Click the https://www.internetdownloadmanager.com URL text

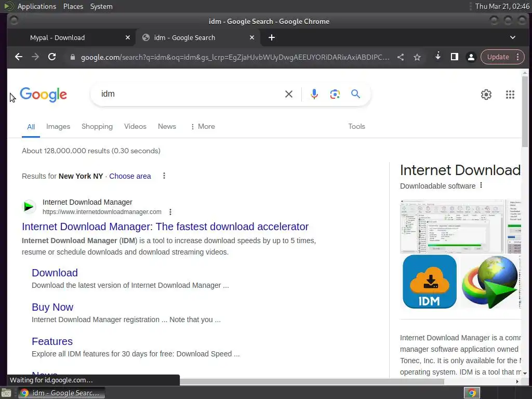102,212
